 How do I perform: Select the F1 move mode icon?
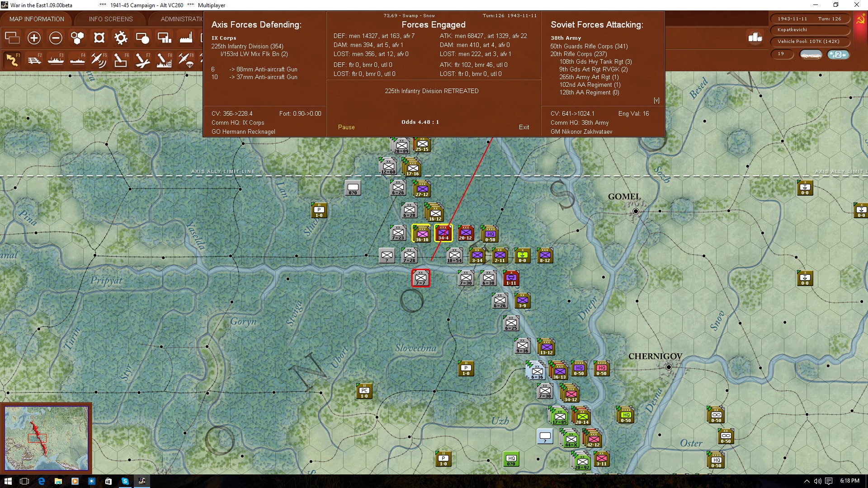12,60
